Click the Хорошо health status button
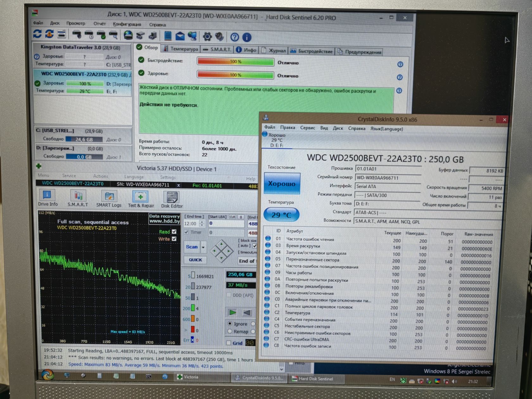This screenshot has width=532, height=399. click(282, 183)
